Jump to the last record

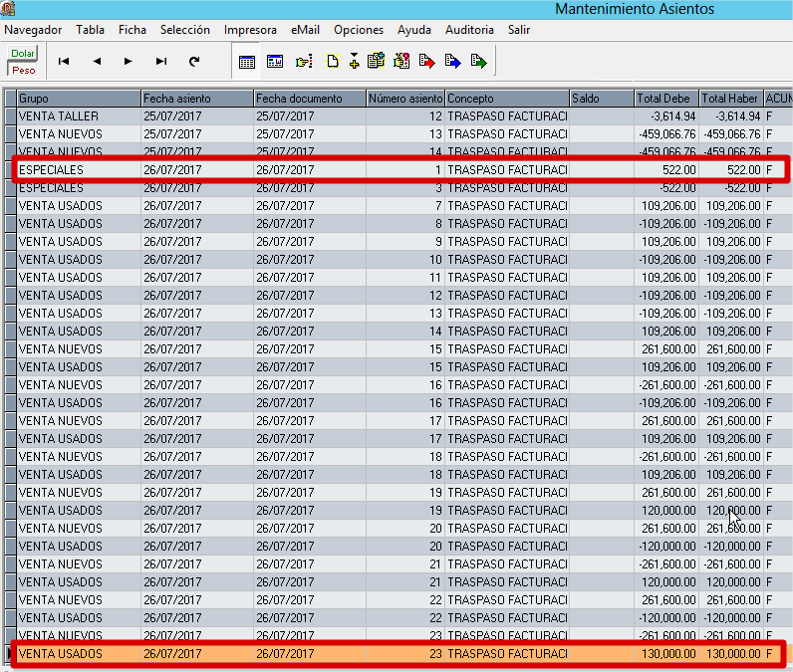point(161,61)
